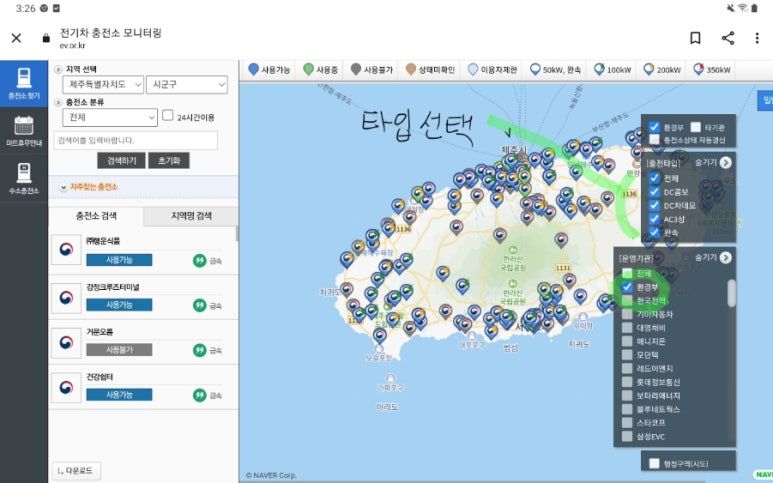Image resolution: width=773 pixels, height=483 pixels.
Task: Toggle the 24시간이용 checkbox
Action: [168, 115]
